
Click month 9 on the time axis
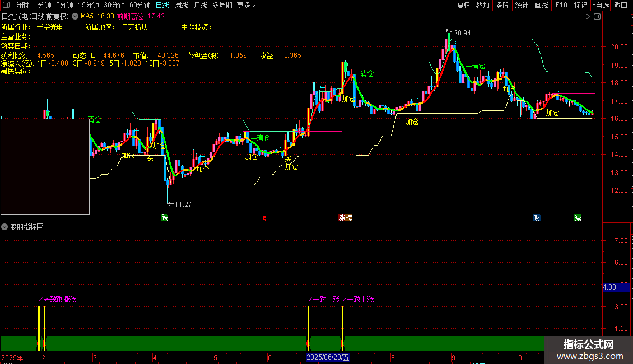pos(453,357)
